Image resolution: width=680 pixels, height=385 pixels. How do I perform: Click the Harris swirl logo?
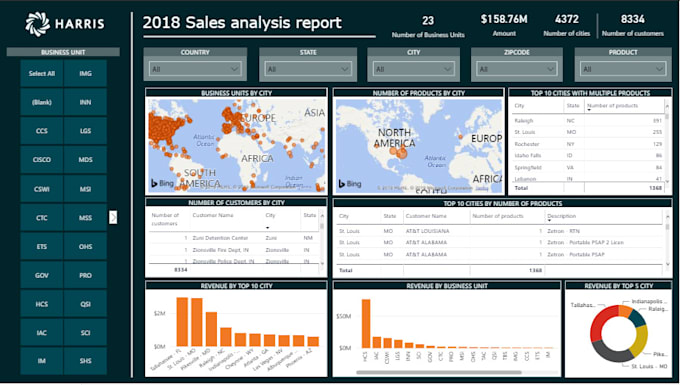[37, 23]
